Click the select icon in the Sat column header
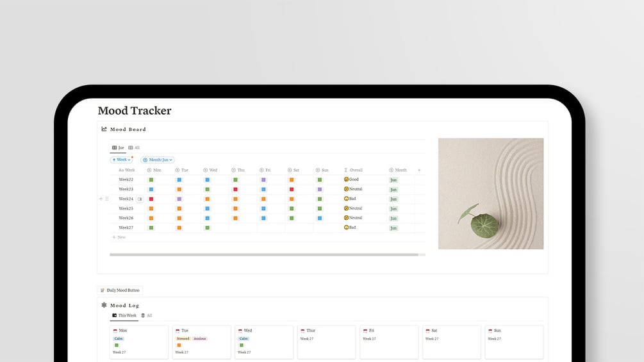This screenshot has width=644, height=362. 290,170
